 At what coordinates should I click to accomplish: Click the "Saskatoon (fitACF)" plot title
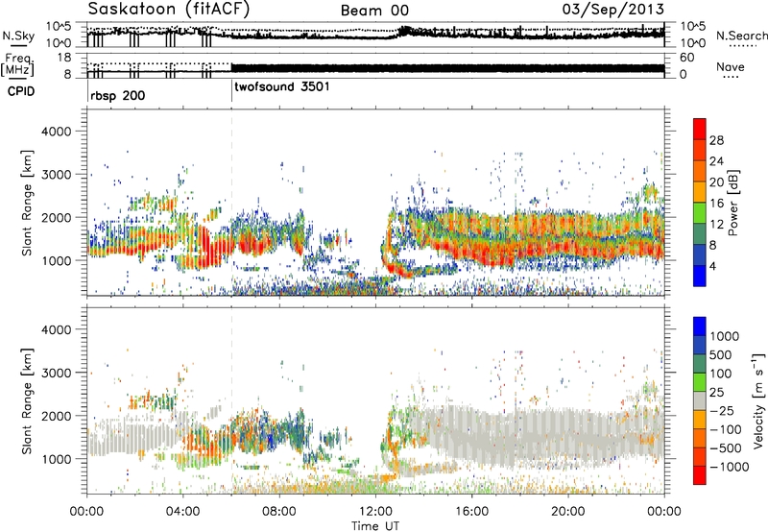[169, 10]
